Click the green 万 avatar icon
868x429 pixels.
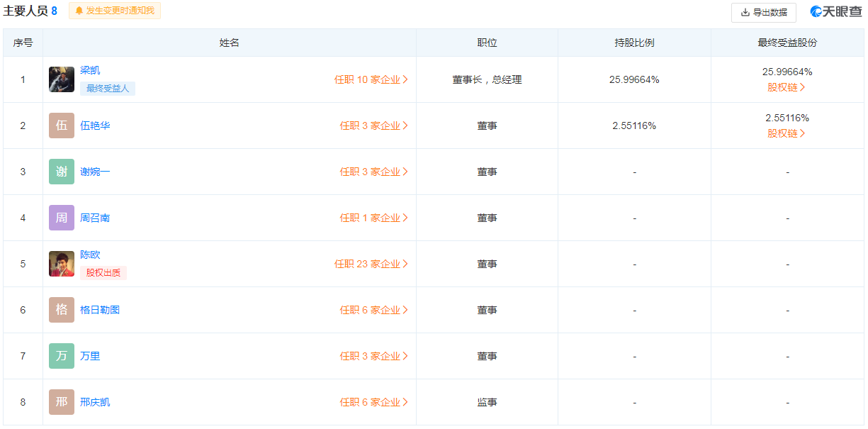(x=62, y=356)
